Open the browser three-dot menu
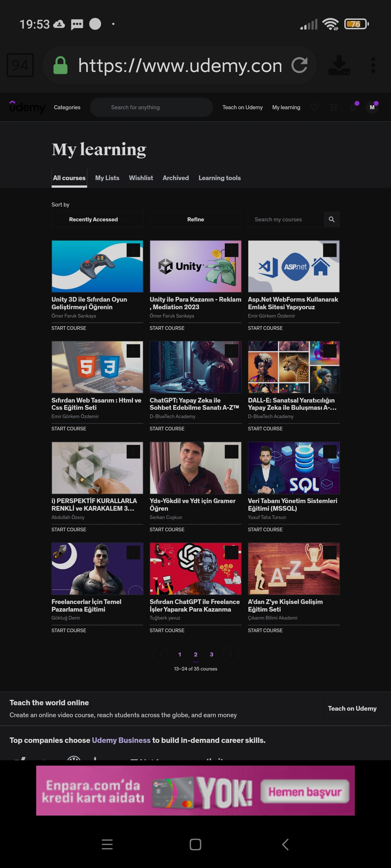Image resolution: width=391 pixels, height=868 pixels. 373,65
